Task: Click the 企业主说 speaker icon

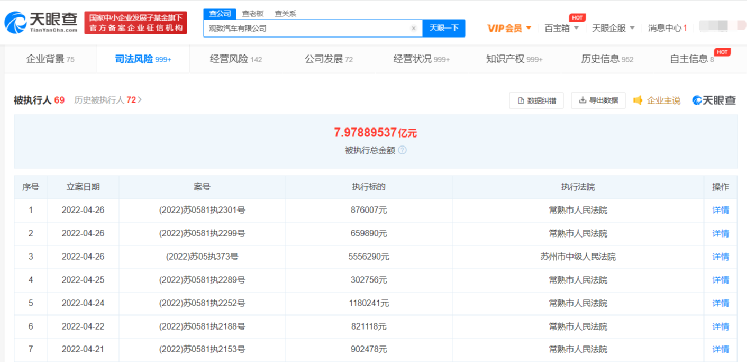Action: [637, 101]
